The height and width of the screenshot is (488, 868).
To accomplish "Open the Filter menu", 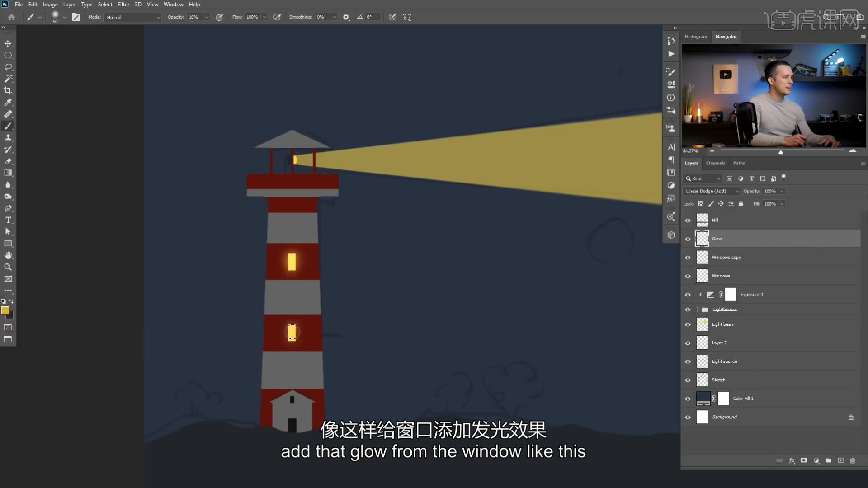I will coord(123,5).
